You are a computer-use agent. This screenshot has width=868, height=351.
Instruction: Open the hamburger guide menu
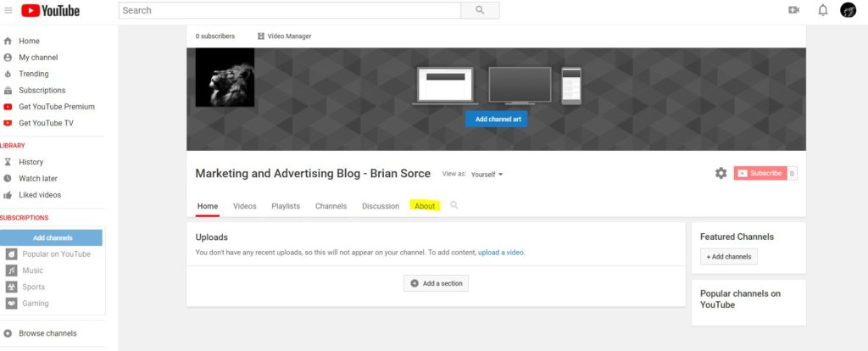coord(8,10)
